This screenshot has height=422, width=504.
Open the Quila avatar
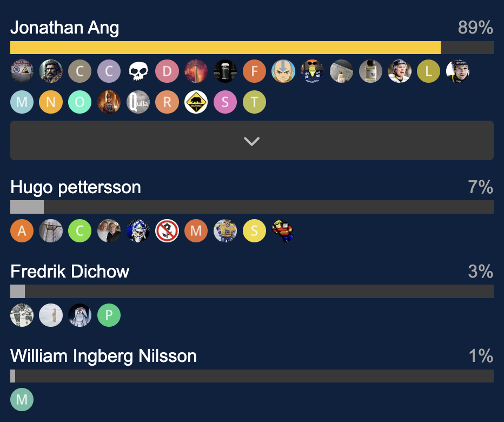tap(138, 102)
